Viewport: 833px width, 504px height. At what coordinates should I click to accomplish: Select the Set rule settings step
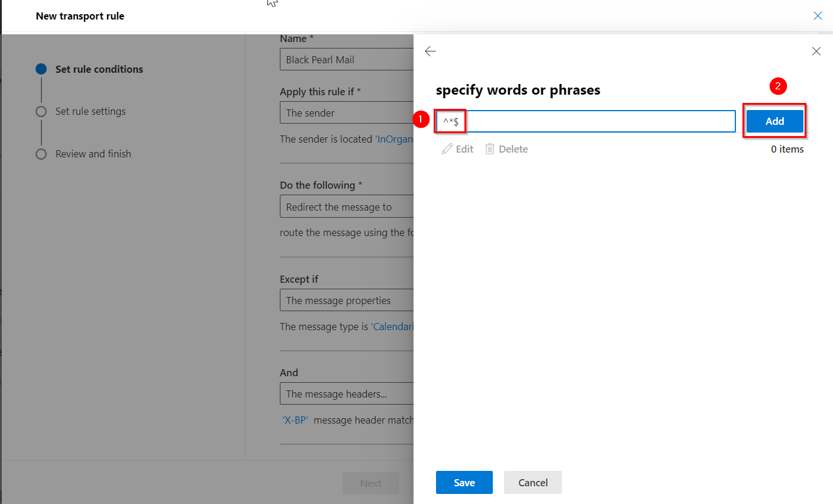click(x=90, y=111)
